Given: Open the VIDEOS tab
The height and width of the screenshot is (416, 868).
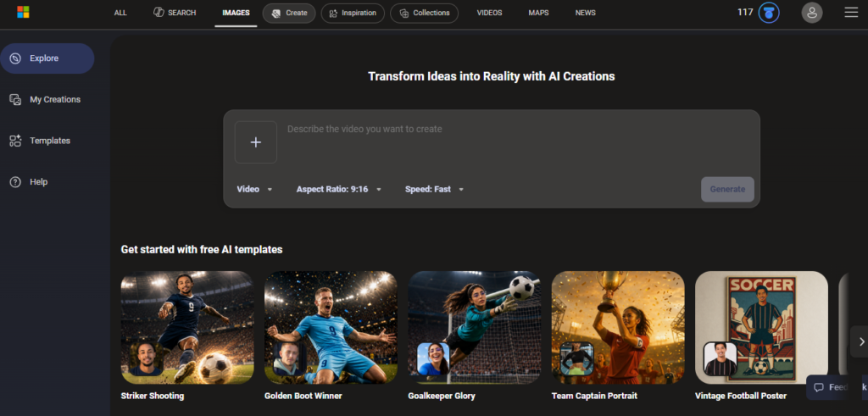Looking at the screenshot, I should tap(489, 13).
